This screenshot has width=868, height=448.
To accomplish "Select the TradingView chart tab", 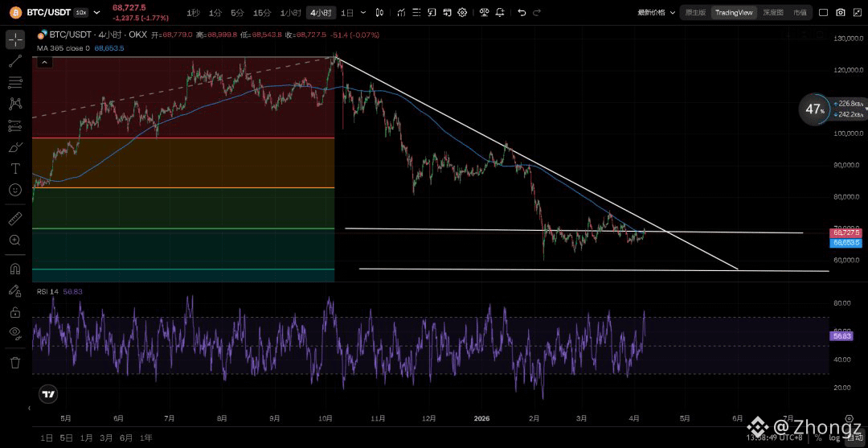I will (x=734, y=12).
